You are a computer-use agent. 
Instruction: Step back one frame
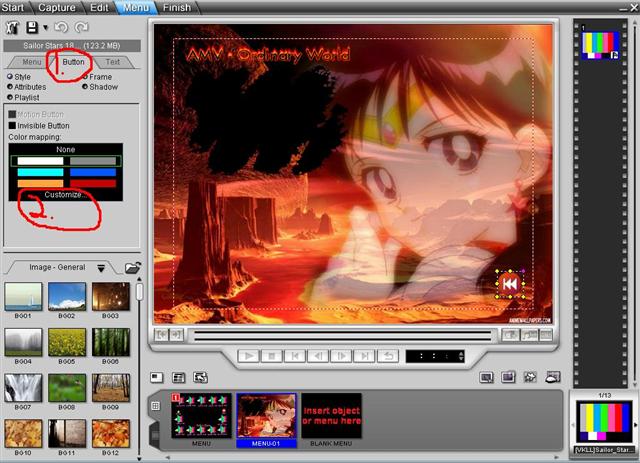tap(318, 356)
